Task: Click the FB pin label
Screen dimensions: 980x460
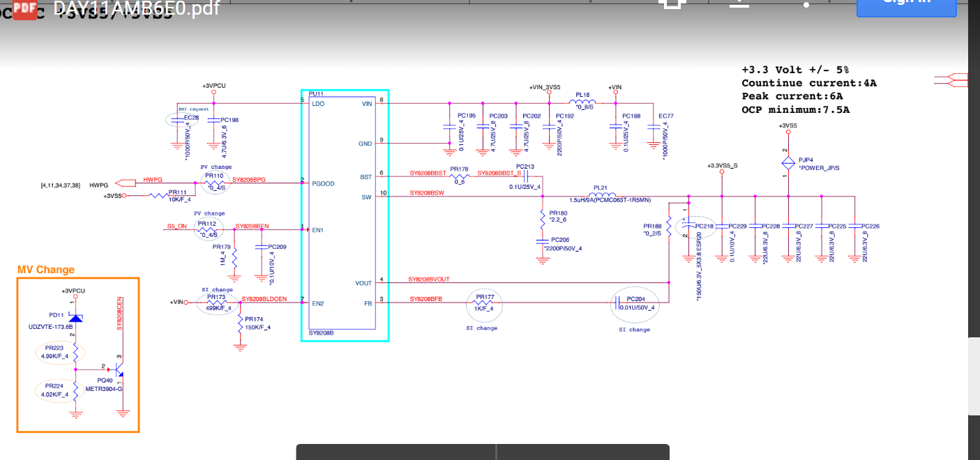Action: pos(368,303)
